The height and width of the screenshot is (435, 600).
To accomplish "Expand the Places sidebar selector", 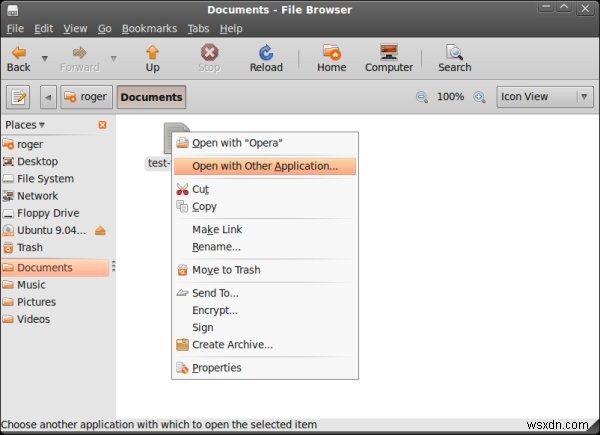I will pos(25,125).
